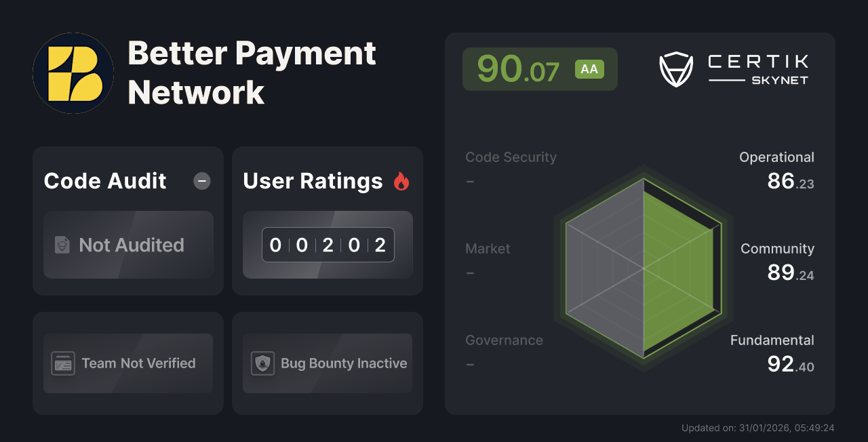
Task: Click the Market category label
Action: (x=488, y=249)
